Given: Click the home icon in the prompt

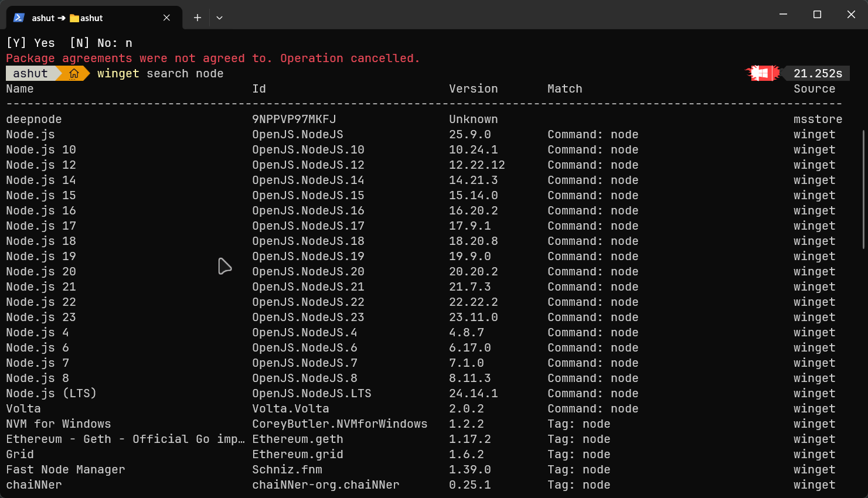Looking at the screenshot, I should (x=74, y=73).
